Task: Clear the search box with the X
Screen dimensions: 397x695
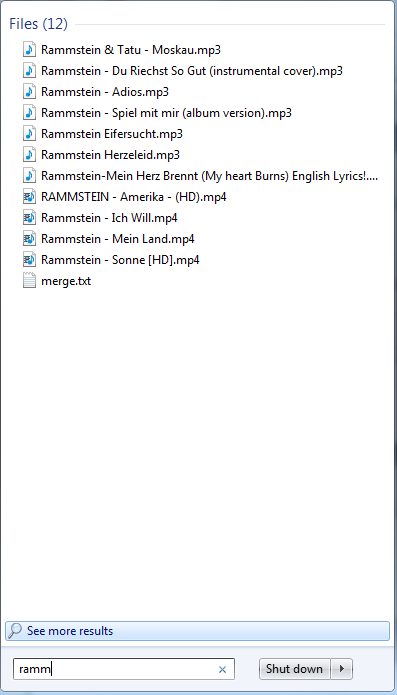Action: (222, 669)
